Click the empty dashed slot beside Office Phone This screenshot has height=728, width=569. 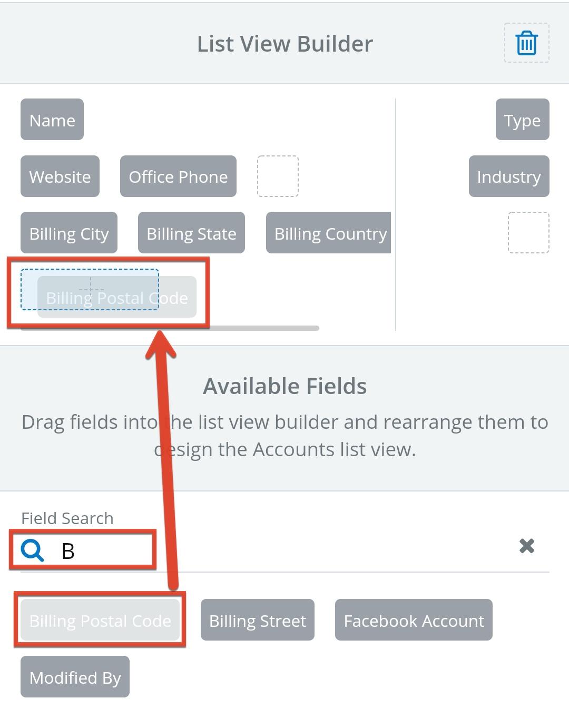(x=278, y=176)
